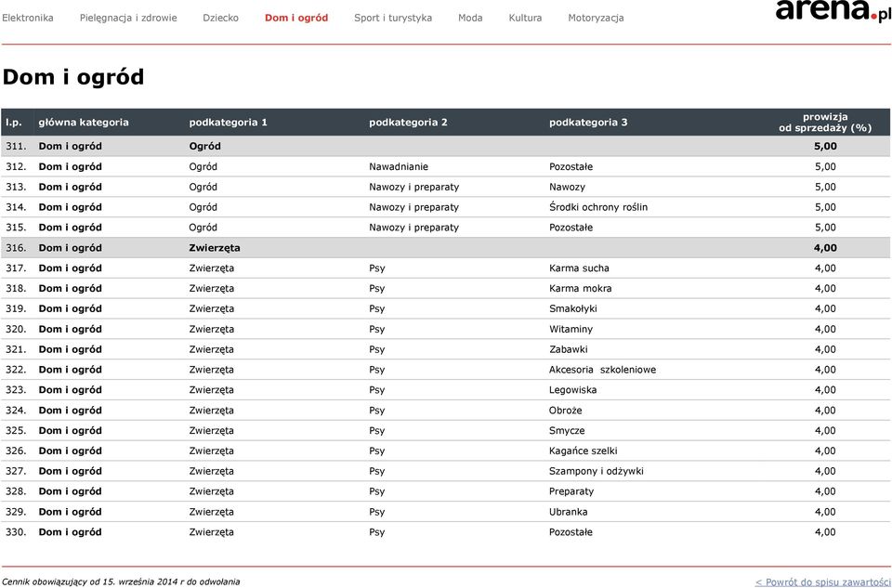Click the Zwierzęta cell in row 320

click(211, 329)
